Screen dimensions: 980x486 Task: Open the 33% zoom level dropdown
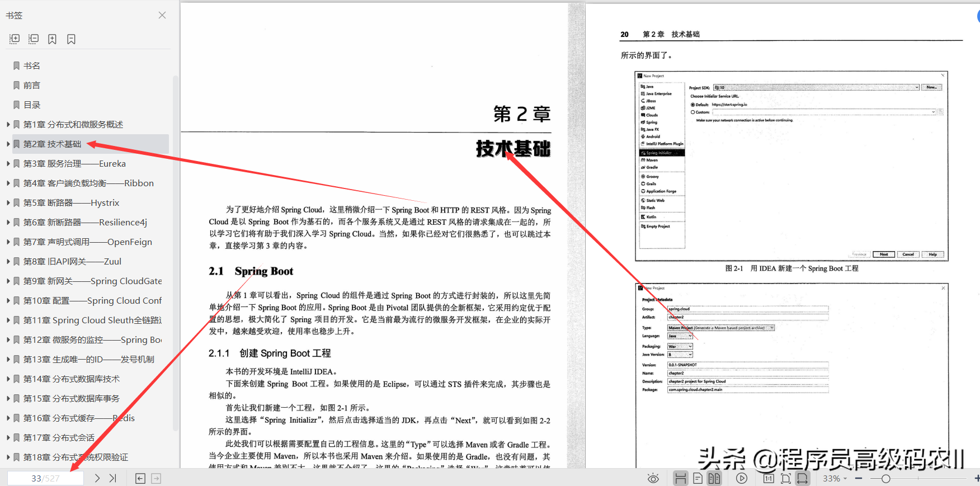point(835,478)
